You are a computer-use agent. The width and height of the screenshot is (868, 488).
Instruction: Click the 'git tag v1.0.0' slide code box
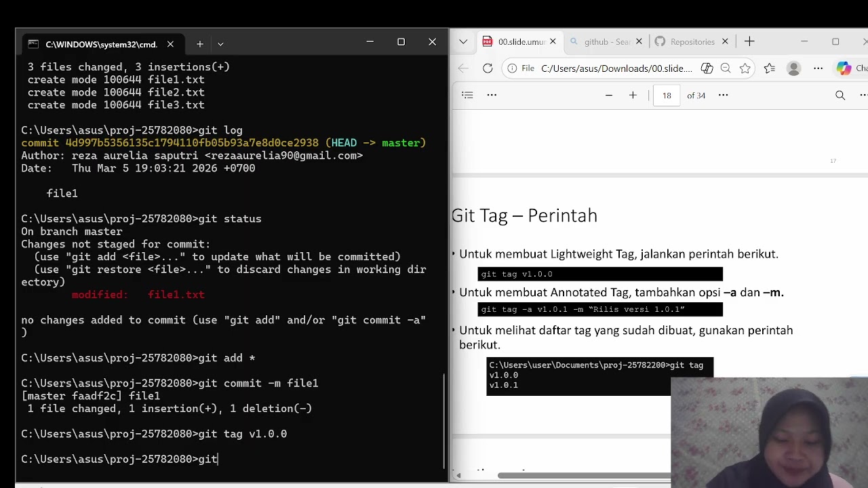pyautogui.click(x=600, y=274)
